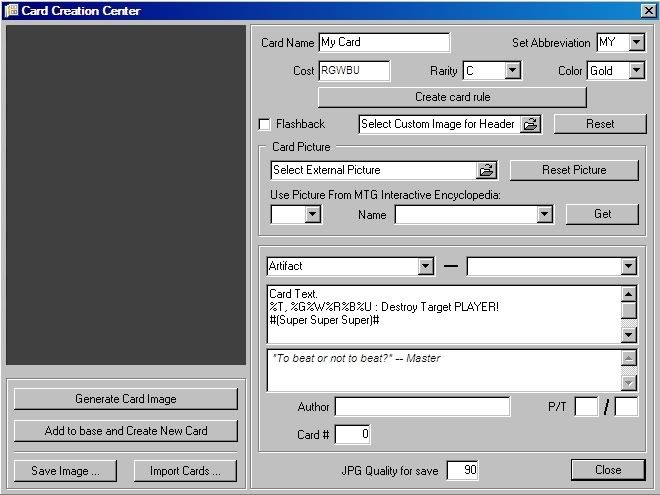
Task: Click Generate Card Image
Action: (x=126, y=399)
